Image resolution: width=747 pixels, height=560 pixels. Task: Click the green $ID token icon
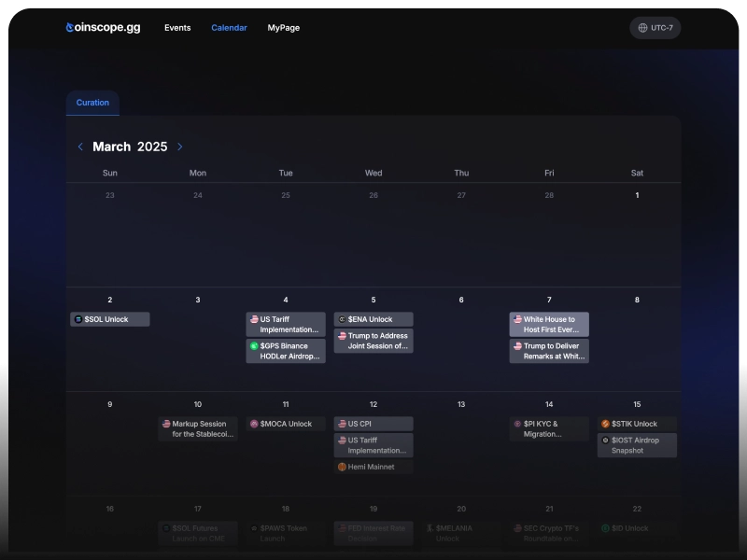(605, 528)
